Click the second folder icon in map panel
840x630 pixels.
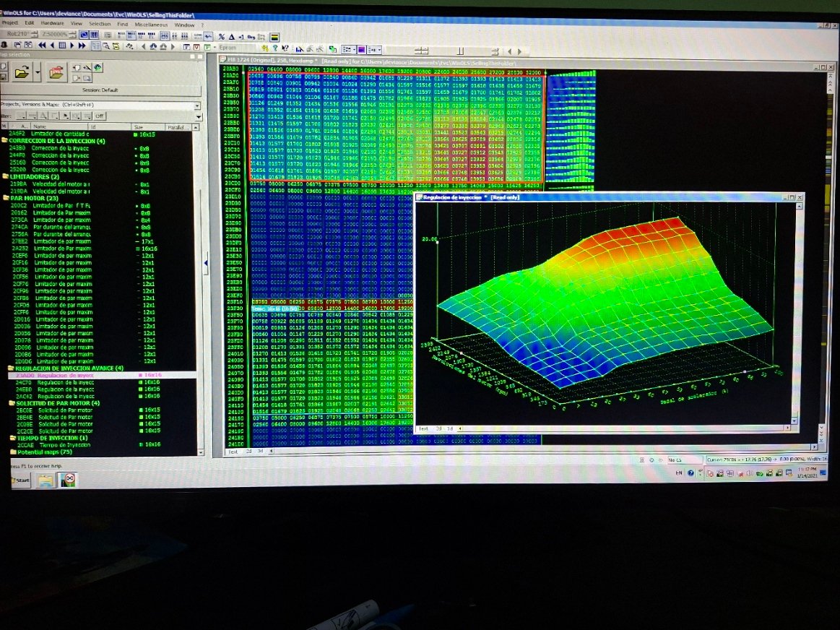pos(56,72)
